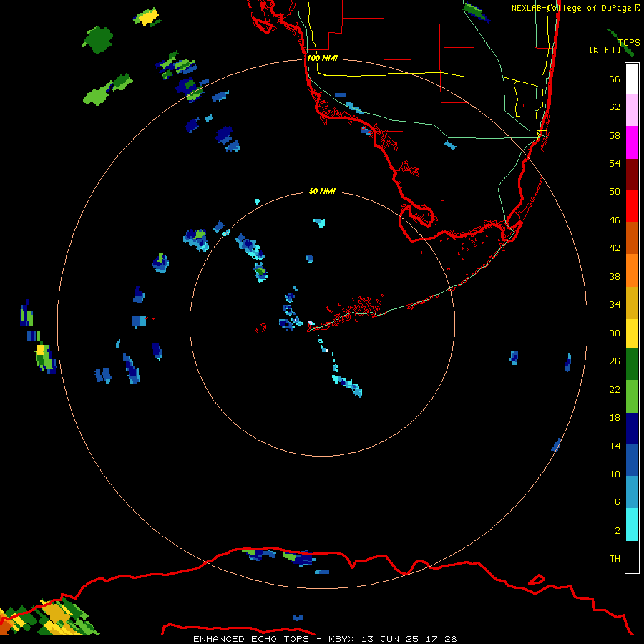Click the navy blue legend swatch

632,429
